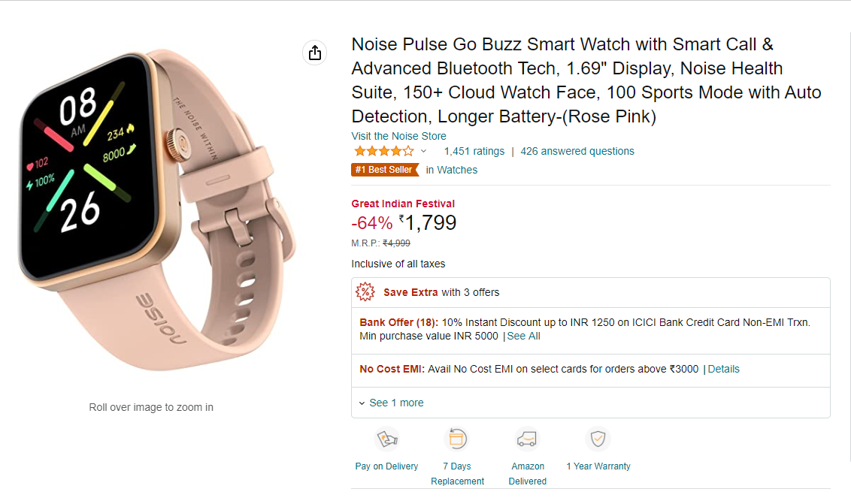Open the Visit the Noise Store link
Screen dimensions: 851x504
398,136
